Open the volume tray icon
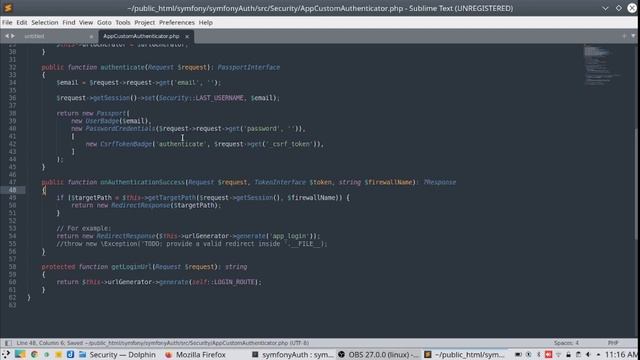Viewport: 640px width, 360px height. 588,355
